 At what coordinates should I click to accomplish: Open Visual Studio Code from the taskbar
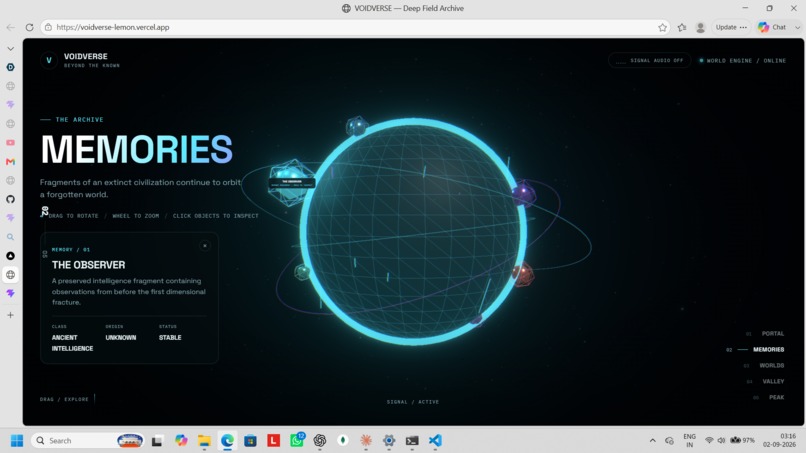[435, 441]
